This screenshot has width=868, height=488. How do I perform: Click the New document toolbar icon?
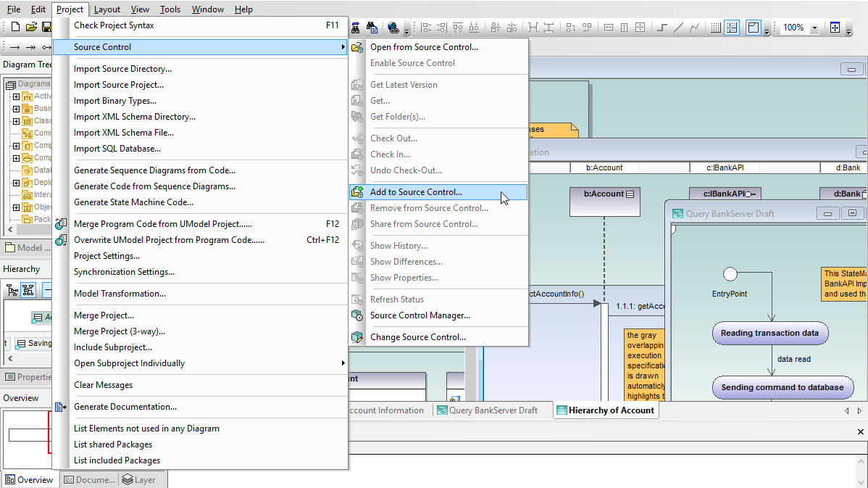15,27
